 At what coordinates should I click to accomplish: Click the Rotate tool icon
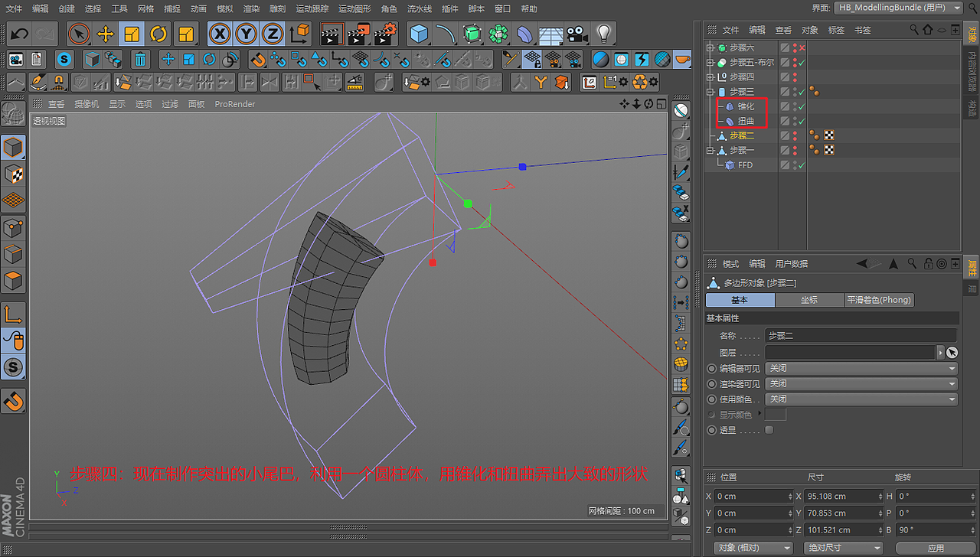click(158, 34)
